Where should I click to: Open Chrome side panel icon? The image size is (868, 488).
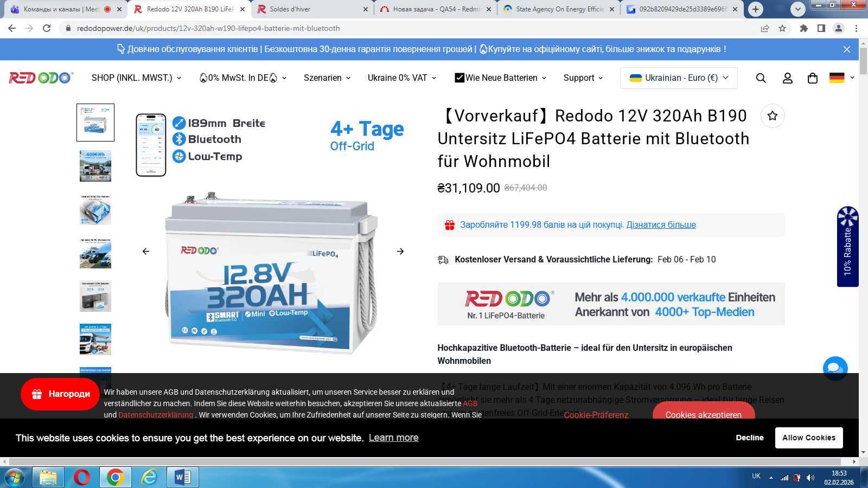click(x=821, y=28)
